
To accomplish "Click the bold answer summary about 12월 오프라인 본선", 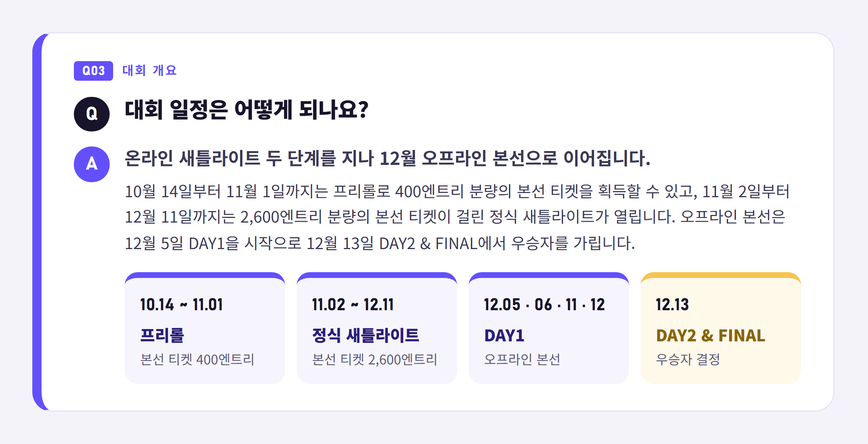I will [387, 158].
